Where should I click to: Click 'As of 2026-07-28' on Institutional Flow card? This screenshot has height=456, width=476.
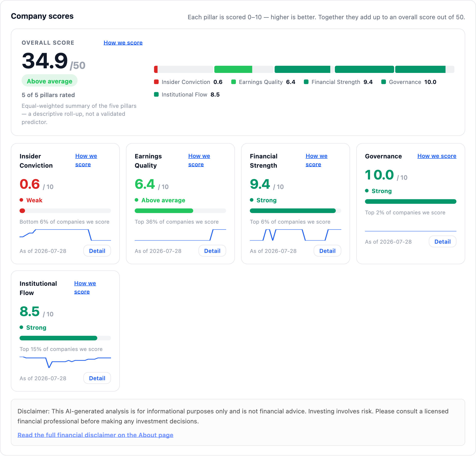tap(43, 378)
